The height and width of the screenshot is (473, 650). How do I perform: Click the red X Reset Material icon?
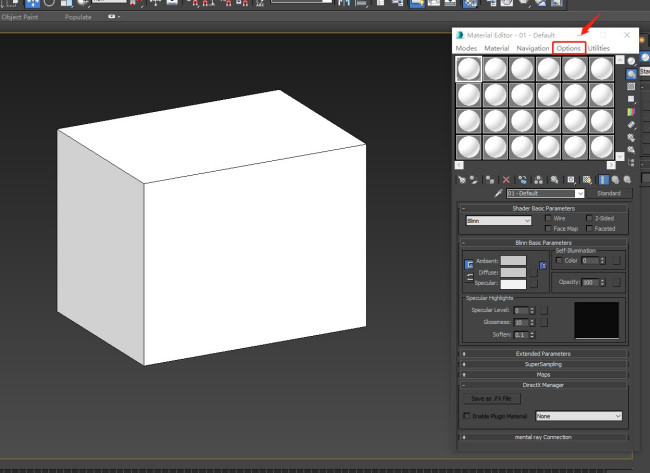(x=506, y=179)
